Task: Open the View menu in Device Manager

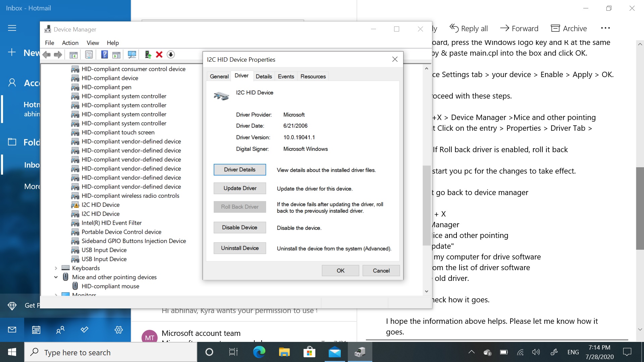Action: tap(93, 43)
